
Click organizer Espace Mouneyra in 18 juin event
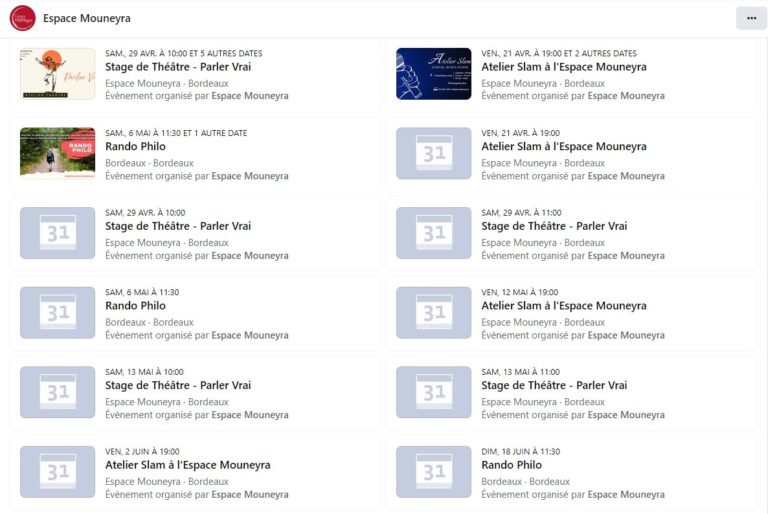626,494
